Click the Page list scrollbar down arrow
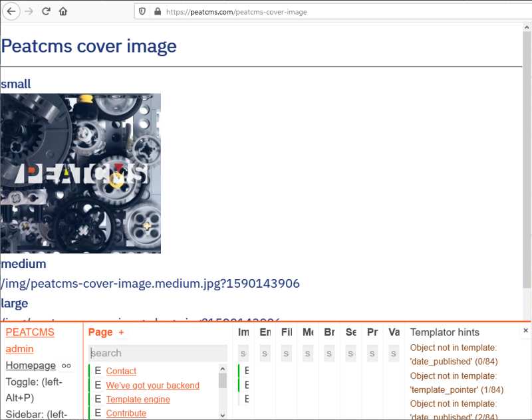 pyautogui.click(x=223, y=415)
